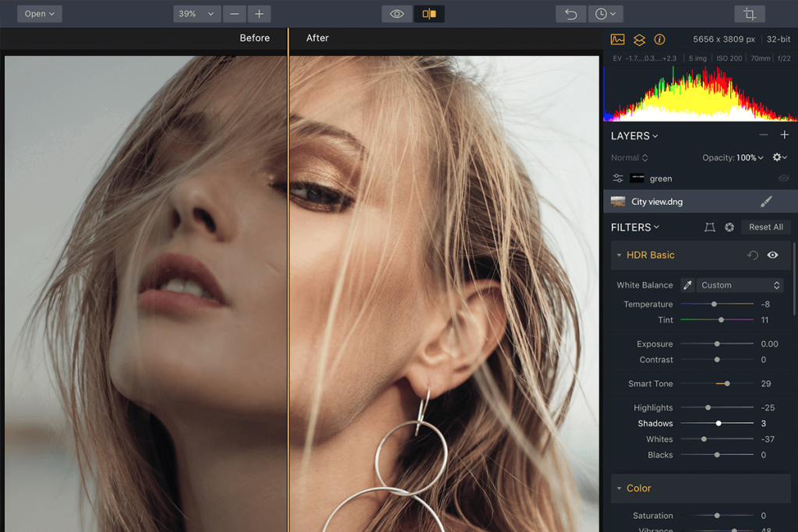This screenshot has height=532, width=798.
Task: Click the Info panel icon
Action: [659, 39]
